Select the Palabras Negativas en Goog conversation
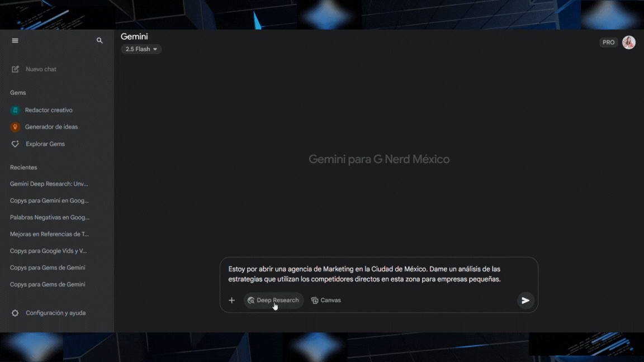 49,217
